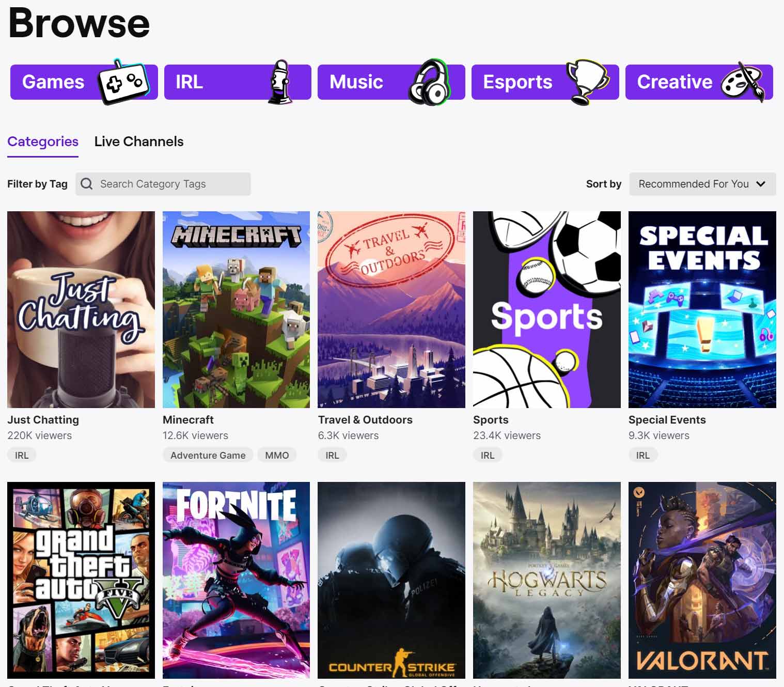The height and width of the screenshot is (687, 784).
Task: Click the Travel & Outdoors title link
Action: (x=365, y=420)
